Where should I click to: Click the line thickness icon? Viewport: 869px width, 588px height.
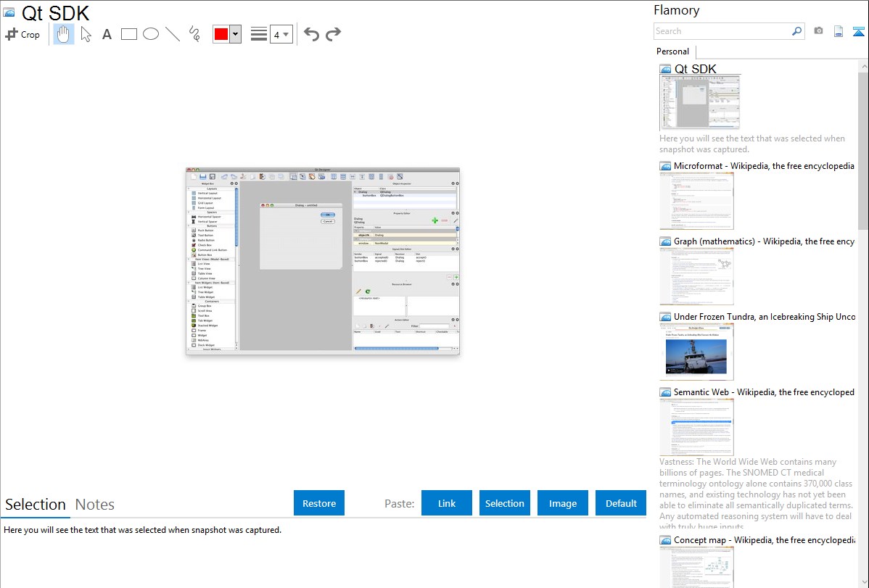click(x=259, y=34)
